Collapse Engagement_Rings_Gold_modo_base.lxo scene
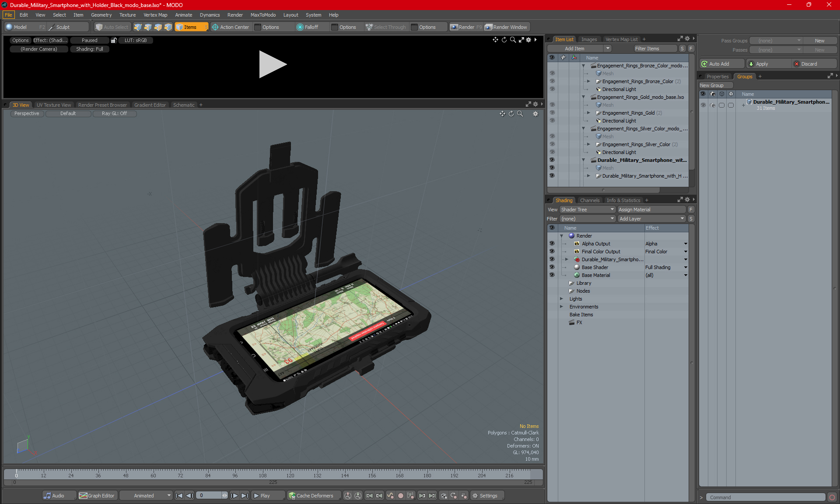Viewport: 840px width, 504px height. (583, 97)
